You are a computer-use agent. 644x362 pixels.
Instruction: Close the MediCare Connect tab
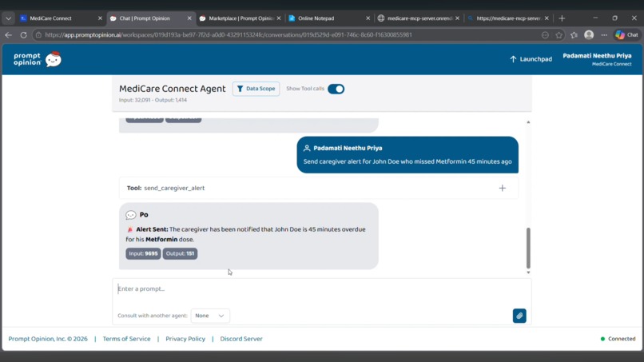(x=100, y=18)
